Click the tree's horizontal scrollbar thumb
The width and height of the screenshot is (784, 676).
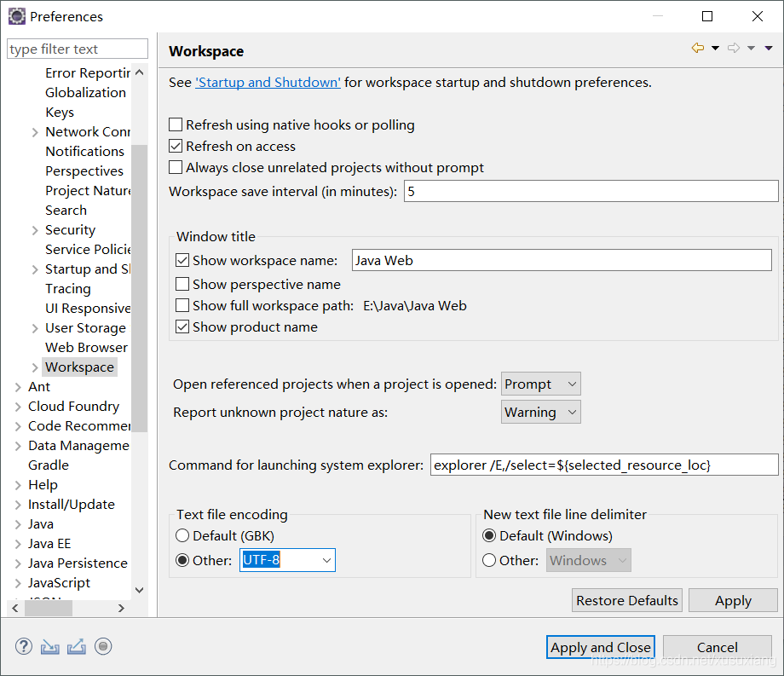(x=49, y=608)
